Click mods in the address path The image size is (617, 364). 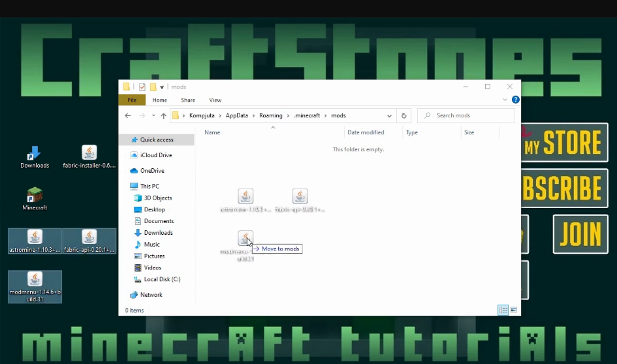pyautogui.click(x=338, y=115)
